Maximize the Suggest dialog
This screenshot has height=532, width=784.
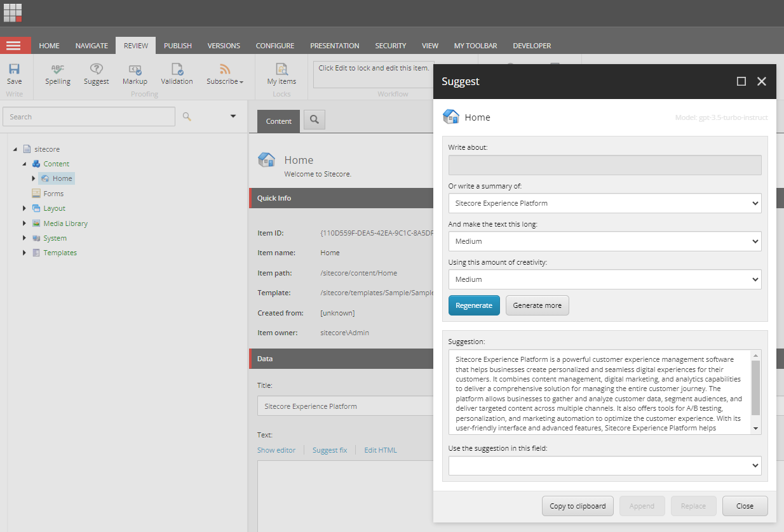click(x=741, y=81)
